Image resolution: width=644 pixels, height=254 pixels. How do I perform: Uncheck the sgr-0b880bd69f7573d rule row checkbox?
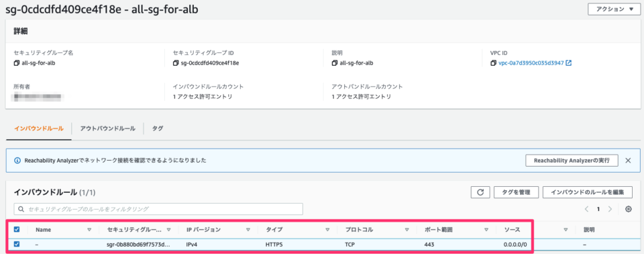coord(17,244)
